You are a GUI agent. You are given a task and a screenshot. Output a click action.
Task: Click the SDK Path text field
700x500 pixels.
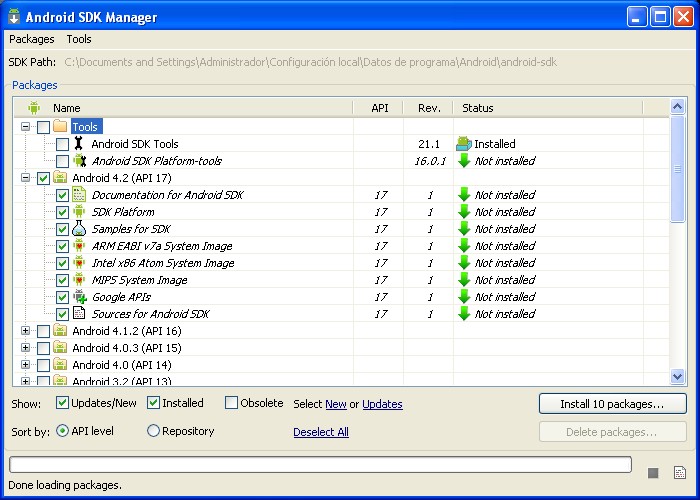pyautogui.click(x=310, y=62)
